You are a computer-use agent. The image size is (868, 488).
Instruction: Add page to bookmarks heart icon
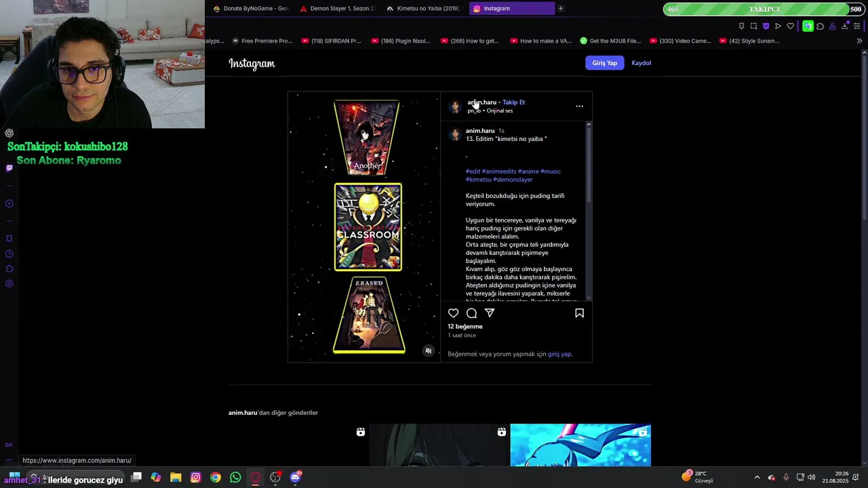tap(790, 26)
